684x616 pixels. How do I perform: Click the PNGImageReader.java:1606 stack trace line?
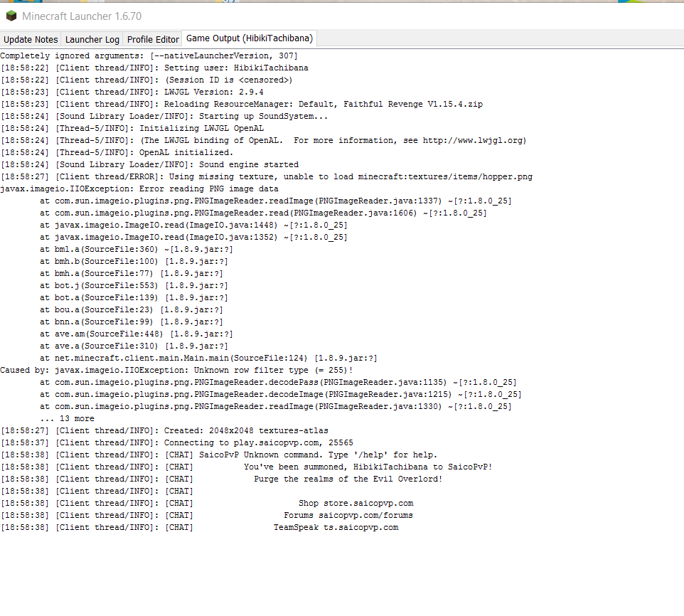[x=263, y=213]
